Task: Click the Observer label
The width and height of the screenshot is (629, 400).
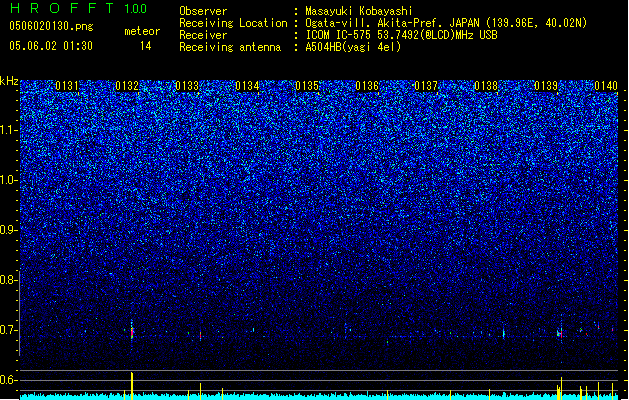Action: (x=203, y=11)
